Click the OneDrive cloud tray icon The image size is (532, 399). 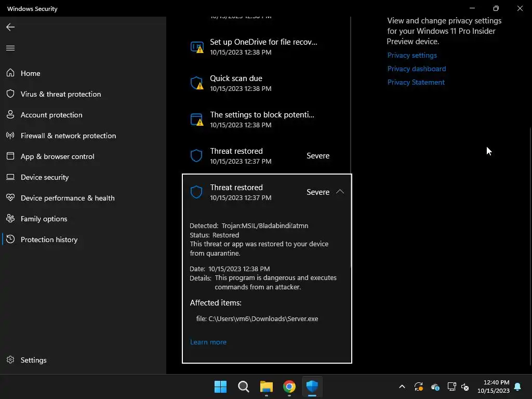(435, 387)
